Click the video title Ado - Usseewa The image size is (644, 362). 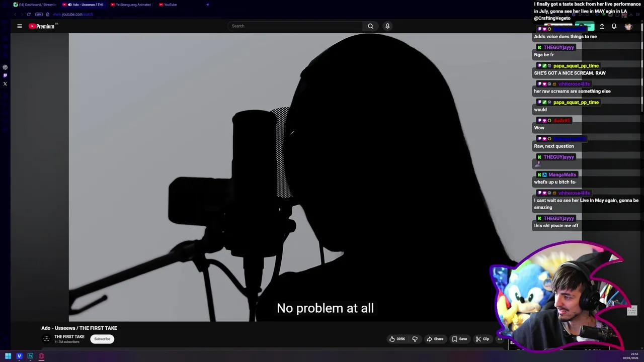click(79, 328)
